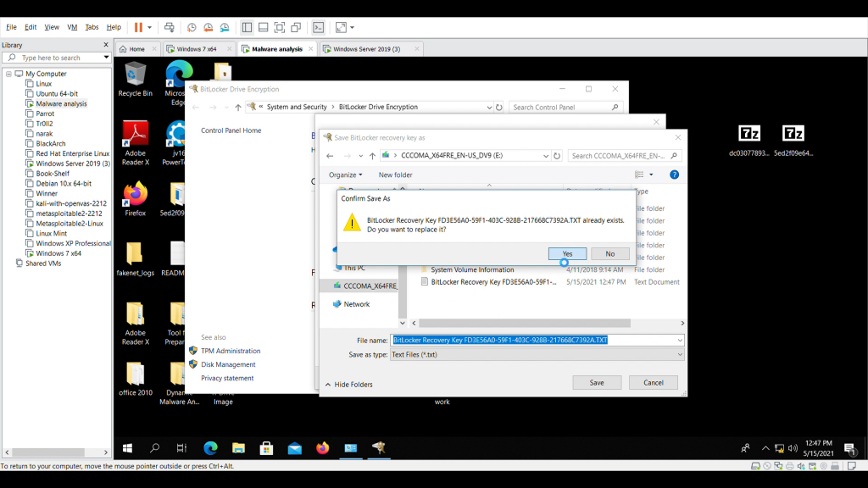Refresh the save dialog folder listing
The width and height of the screenshot is (868, 488).
tap(557, 156)
